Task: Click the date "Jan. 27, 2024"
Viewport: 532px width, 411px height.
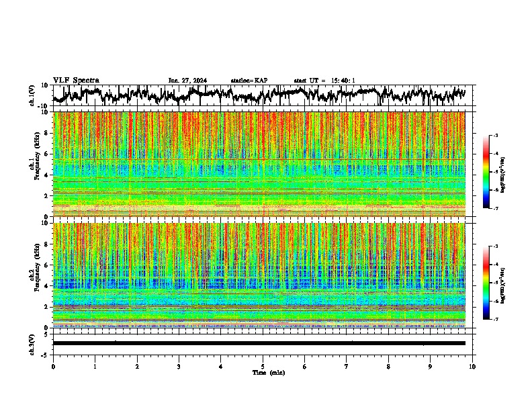Action: (x=187, y=81)
